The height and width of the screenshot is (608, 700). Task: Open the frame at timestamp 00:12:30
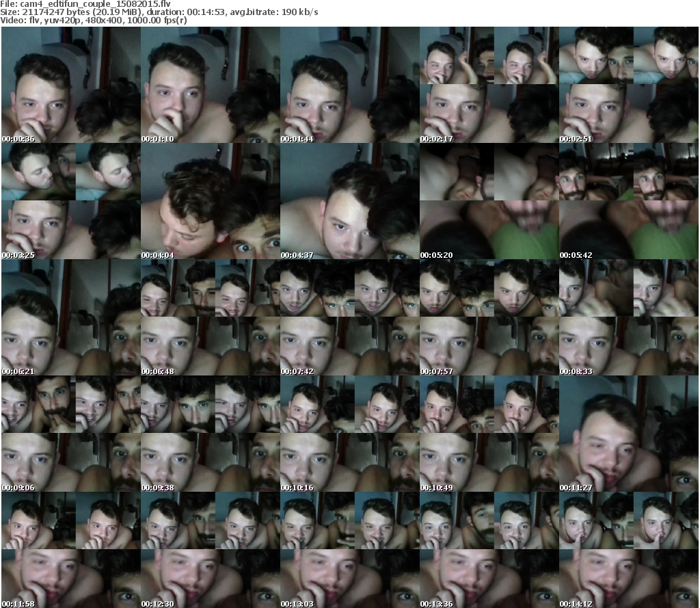tap(211, 549)
